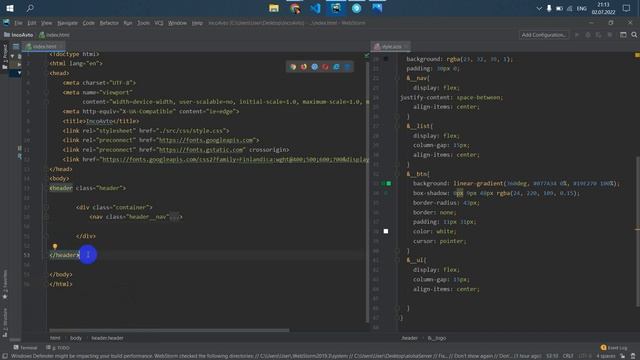640x360 pixels.
Task: Click the horizontal scrollbar of index.html editor
Action: [x=169, y=330]
